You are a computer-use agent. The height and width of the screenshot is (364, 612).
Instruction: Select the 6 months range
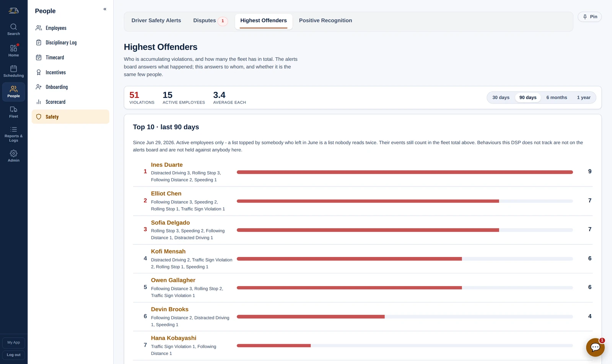pyautogui.click(x=557, y=97)
